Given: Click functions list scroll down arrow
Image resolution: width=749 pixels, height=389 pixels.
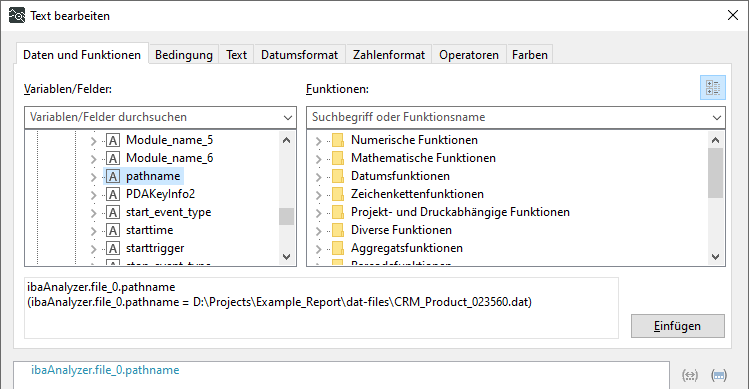Looking at the screenshot, I should click(715, 257).
